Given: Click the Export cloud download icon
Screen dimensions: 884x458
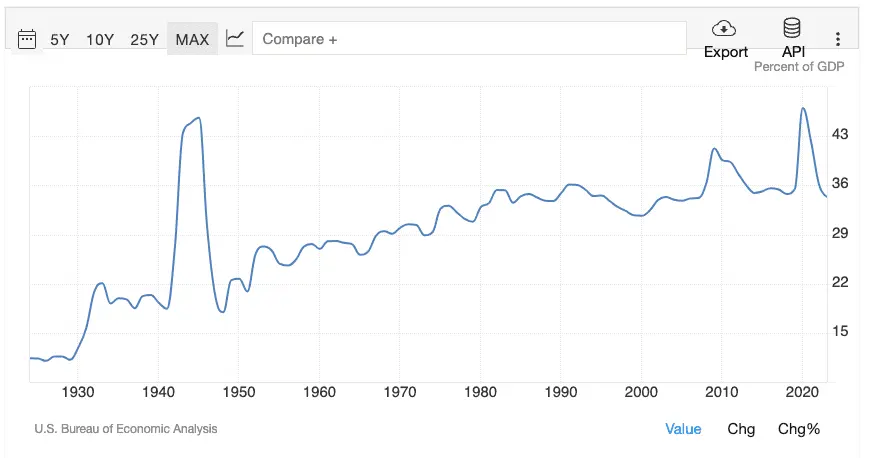Looking at the screenshot, I should click(725, 28).
